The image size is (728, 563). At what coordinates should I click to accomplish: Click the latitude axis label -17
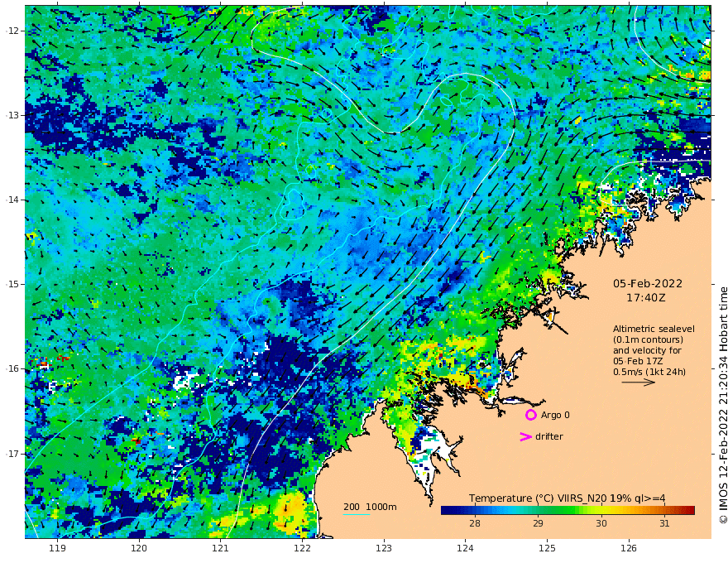point(12,454)
